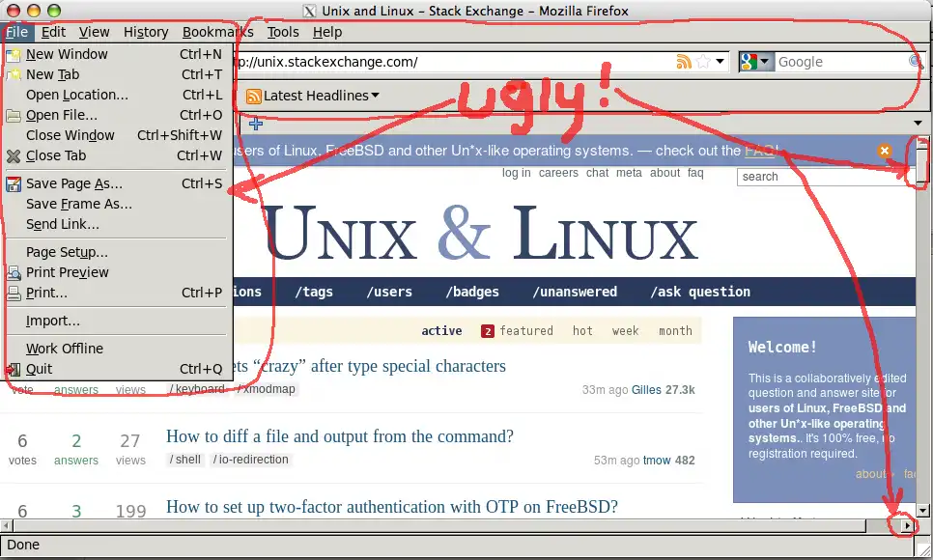Go to /badges navigation item

472,292
